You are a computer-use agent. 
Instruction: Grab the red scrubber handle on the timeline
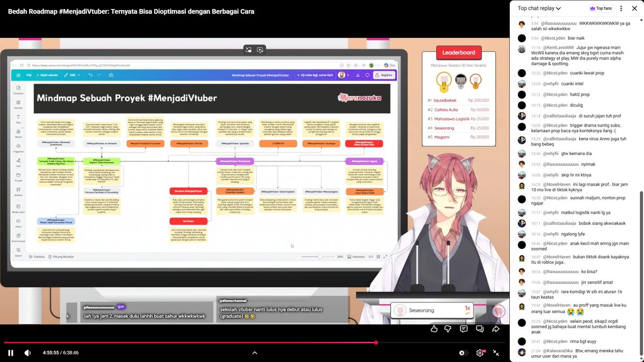(376, 342)
